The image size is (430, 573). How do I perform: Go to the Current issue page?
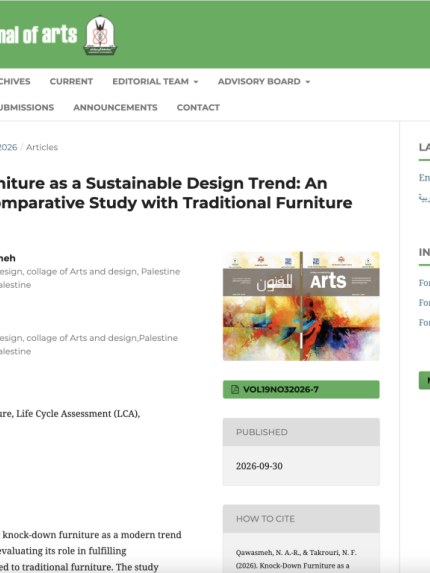tap(71, 81)
